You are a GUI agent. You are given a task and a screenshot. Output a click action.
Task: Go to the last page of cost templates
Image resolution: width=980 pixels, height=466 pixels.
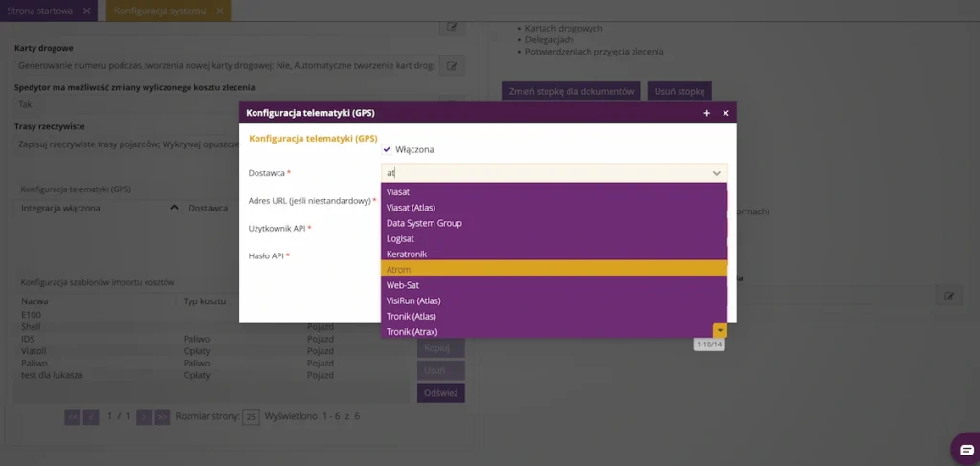163,416
